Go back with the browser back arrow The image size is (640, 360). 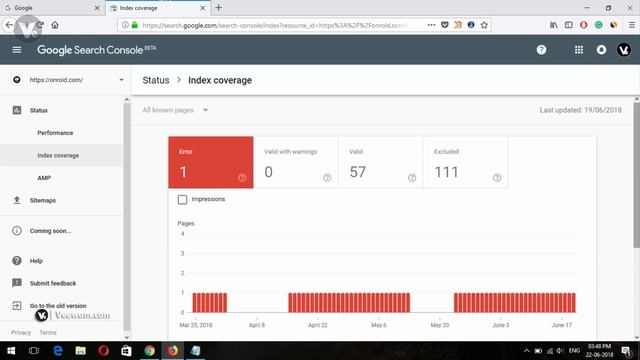[9, 25]
